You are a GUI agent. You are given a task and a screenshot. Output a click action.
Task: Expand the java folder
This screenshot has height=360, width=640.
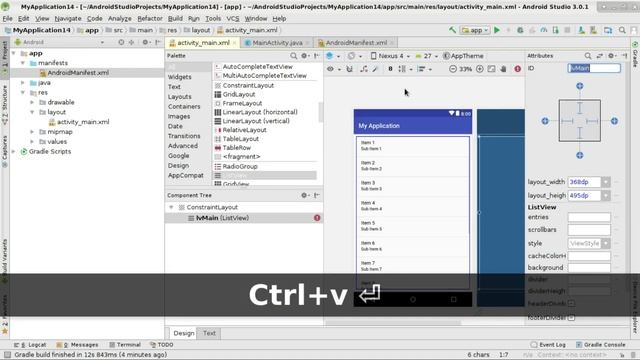(x=23, y=82)
